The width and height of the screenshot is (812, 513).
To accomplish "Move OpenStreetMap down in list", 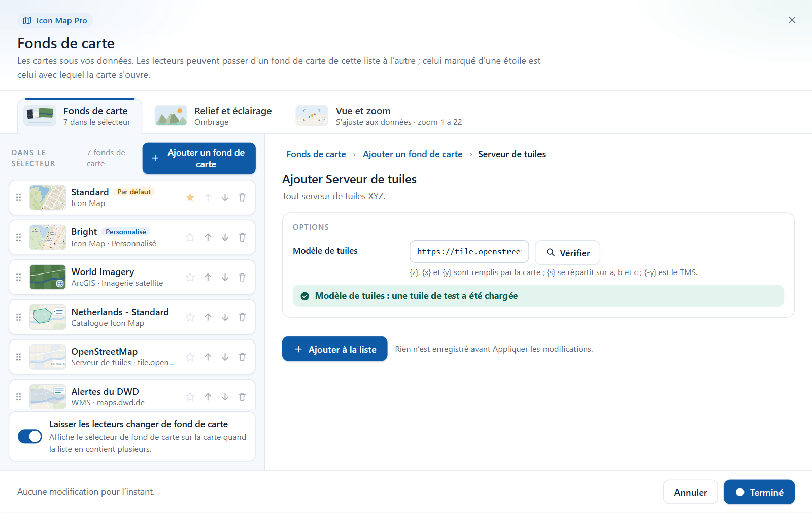I will click(225, 357).
